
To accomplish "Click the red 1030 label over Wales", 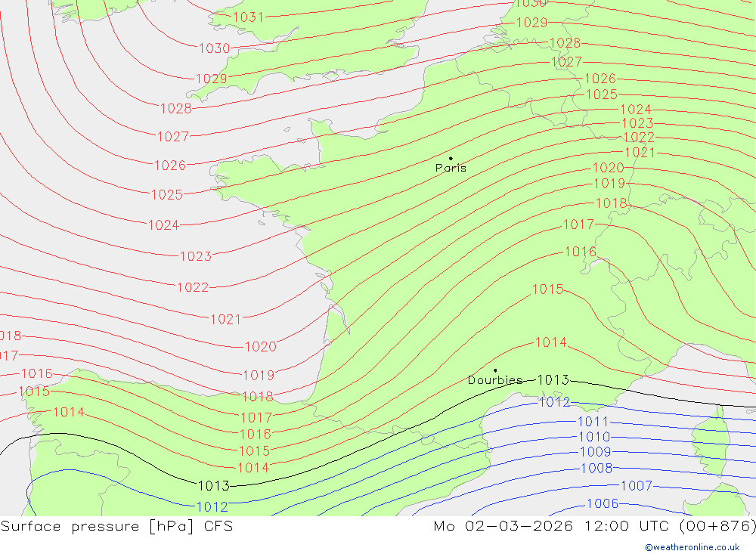I will [x=215, y=48].
